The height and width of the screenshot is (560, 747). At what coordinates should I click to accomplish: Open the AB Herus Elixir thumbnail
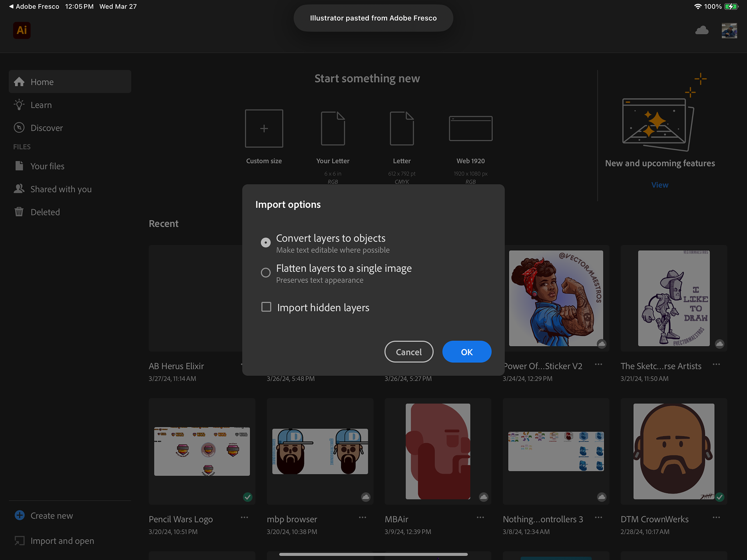click(x=196, y=298)
